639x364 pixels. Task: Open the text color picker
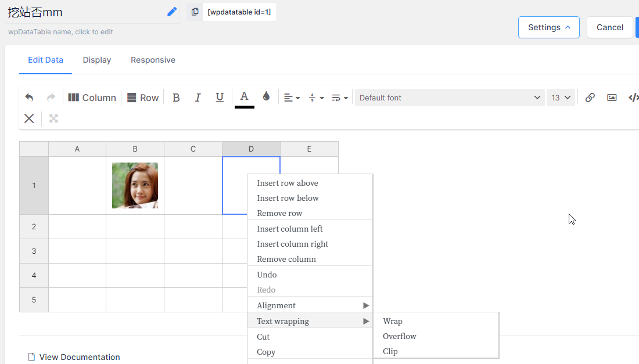coord(245,97)
